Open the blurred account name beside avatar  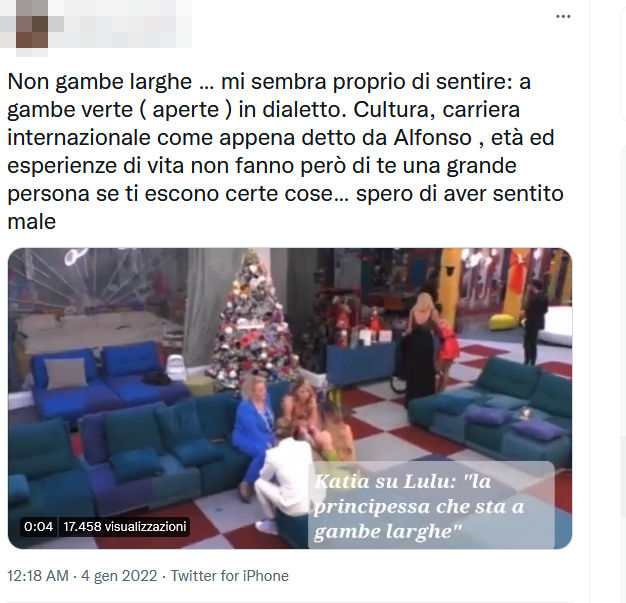(120, 26)
